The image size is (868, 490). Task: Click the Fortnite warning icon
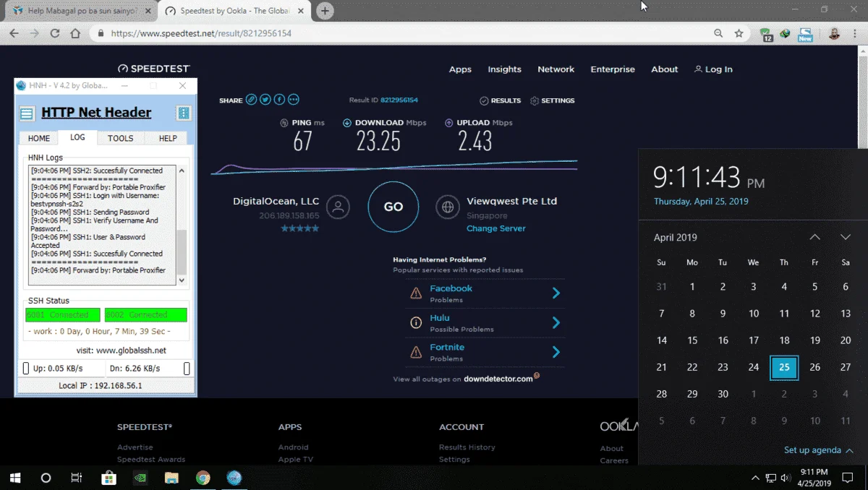(x=416, y=352)
